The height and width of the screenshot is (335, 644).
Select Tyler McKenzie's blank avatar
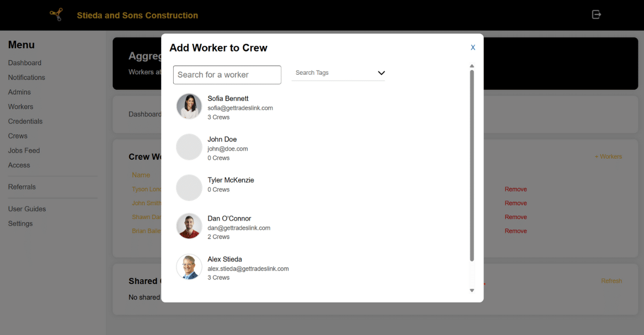189,188
